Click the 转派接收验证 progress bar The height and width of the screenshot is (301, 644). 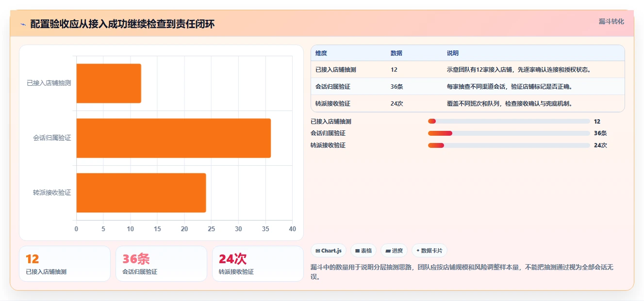[509, 145]
